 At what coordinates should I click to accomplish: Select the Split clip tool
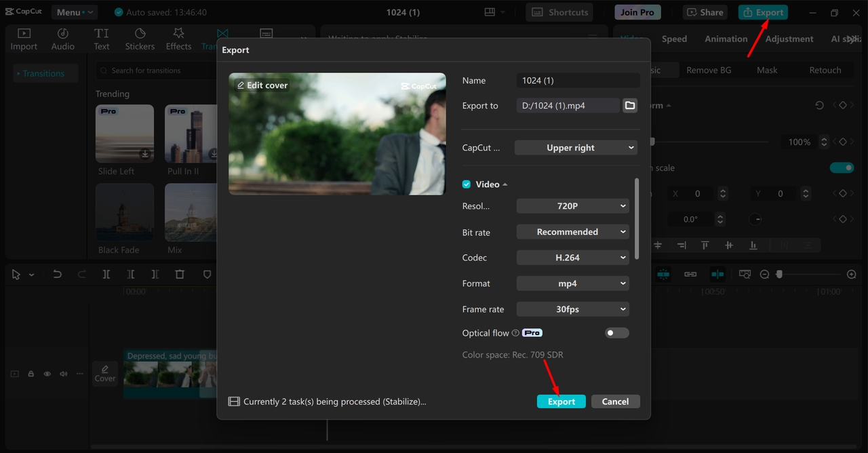[106, 274]
